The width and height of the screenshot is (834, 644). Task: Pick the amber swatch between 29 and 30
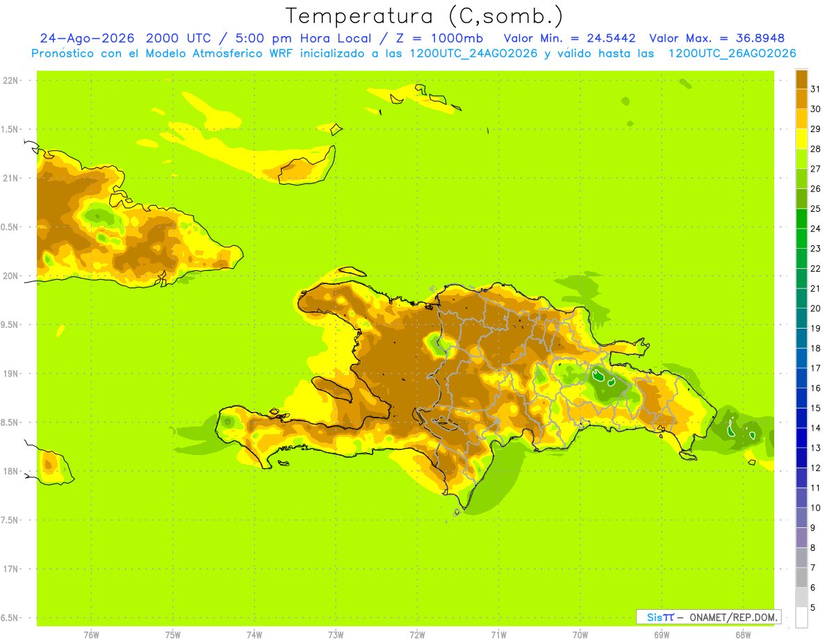(801, 119)
